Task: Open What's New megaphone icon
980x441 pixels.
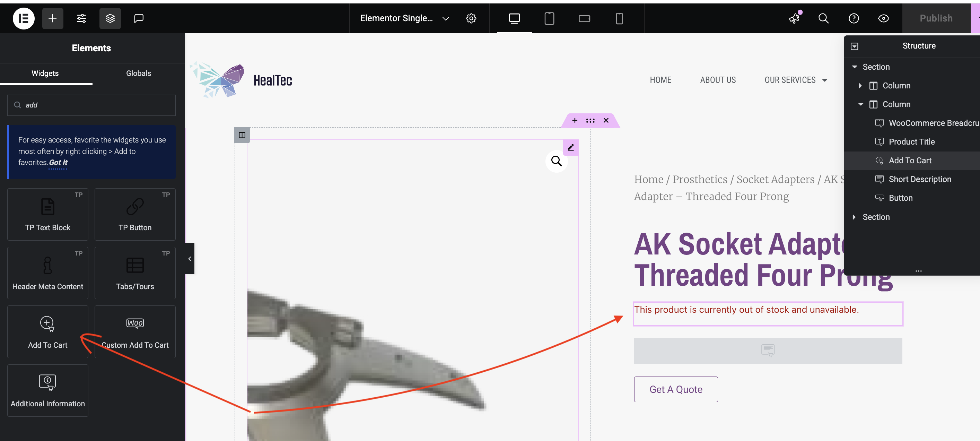Action: point(794,18)
